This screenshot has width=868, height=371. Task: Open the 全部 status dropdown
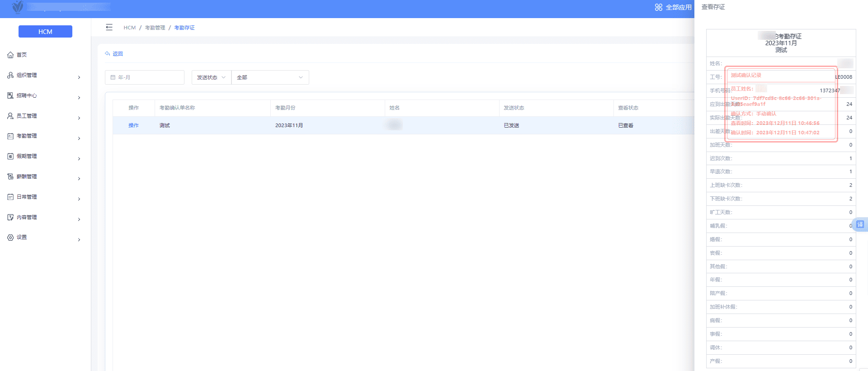(270, 77)
